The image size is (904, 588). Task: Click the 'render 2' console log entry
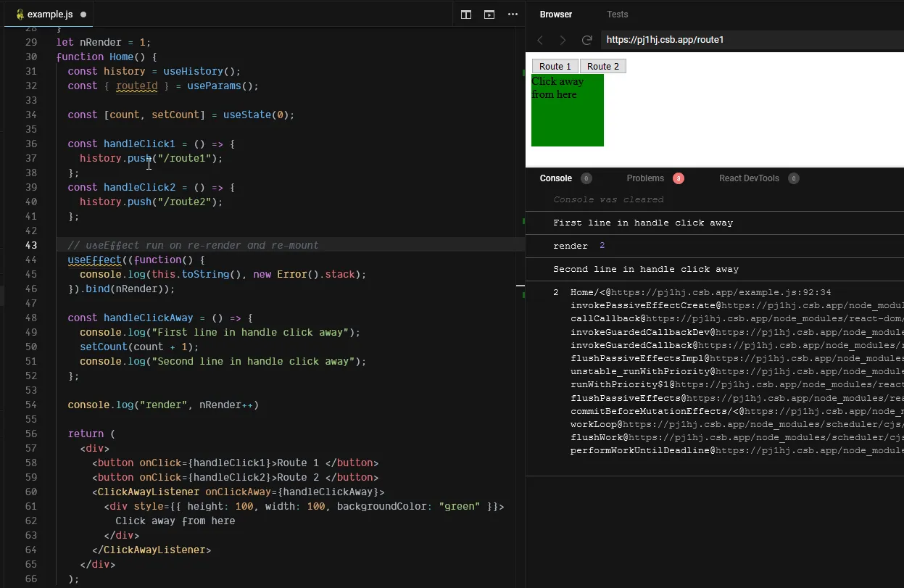tap(579, 246)
